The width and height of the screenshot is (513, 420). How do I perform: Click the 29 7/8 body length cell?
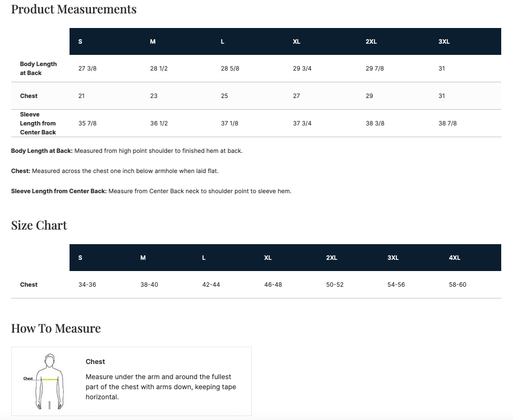click(x=375, y=69)
